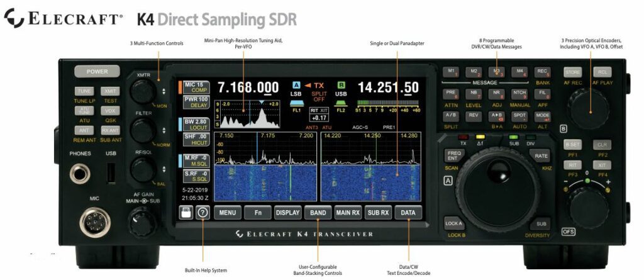Click the AF GAIN main/sub knob
The height and width of the screenshot is (280, 644).
(143, 222)
